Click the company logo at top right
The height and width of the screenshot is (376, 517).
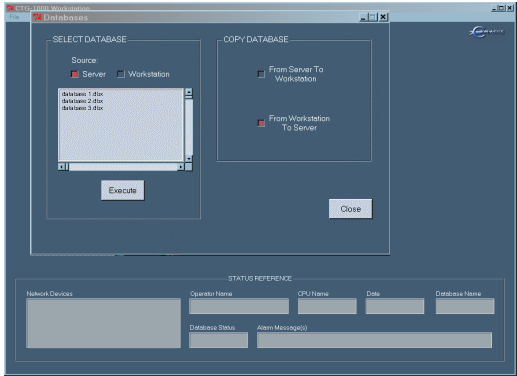point(486,32)
